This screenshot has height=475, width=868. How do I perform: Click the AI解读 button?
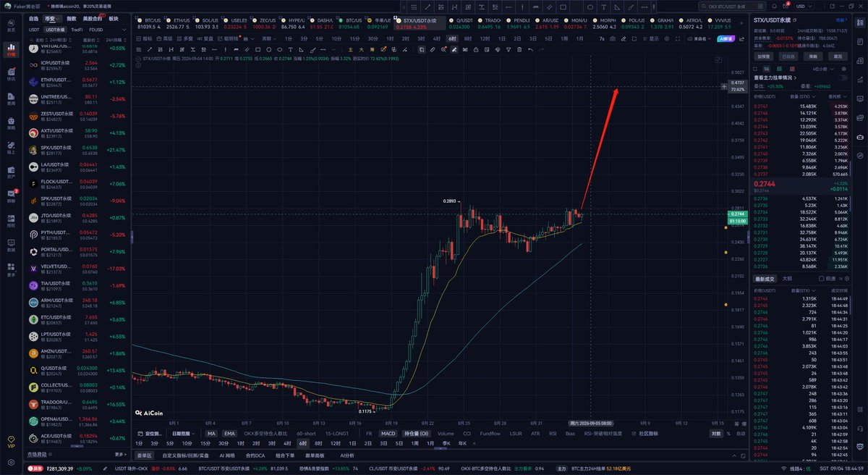point(726,38)
